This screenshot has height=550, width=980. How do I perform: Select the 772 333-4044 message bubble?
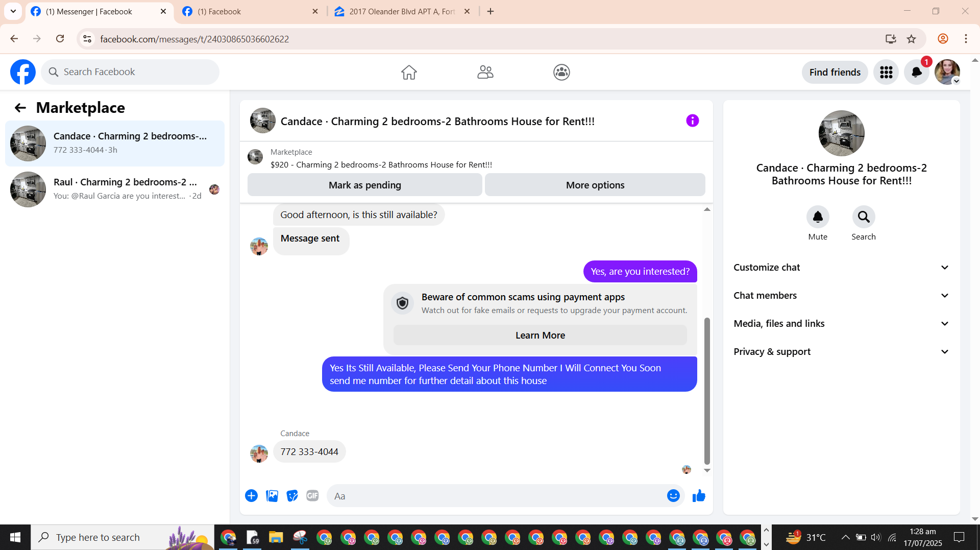point(309,452)
